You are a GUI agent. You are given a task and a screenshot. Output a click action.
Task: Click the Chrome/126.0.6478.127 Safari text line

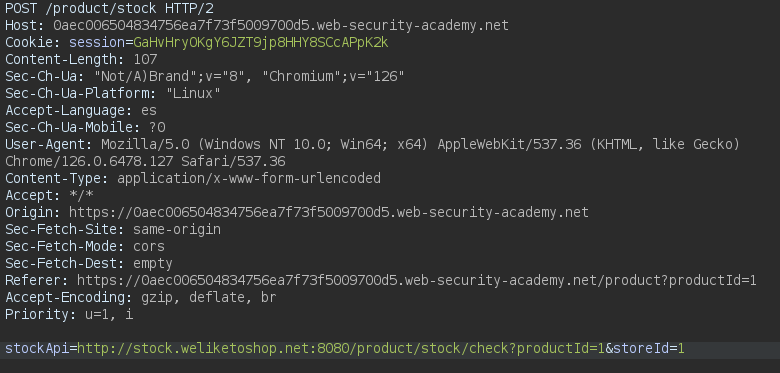coord(145,161)
